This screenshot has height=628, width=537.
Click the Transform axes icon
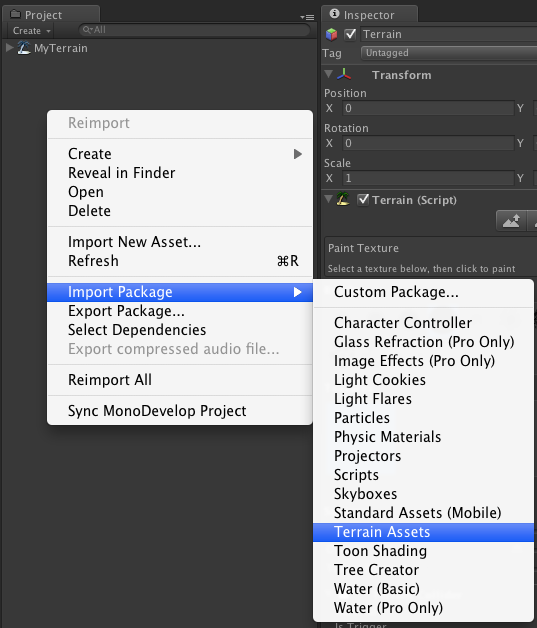pos(344,74)
